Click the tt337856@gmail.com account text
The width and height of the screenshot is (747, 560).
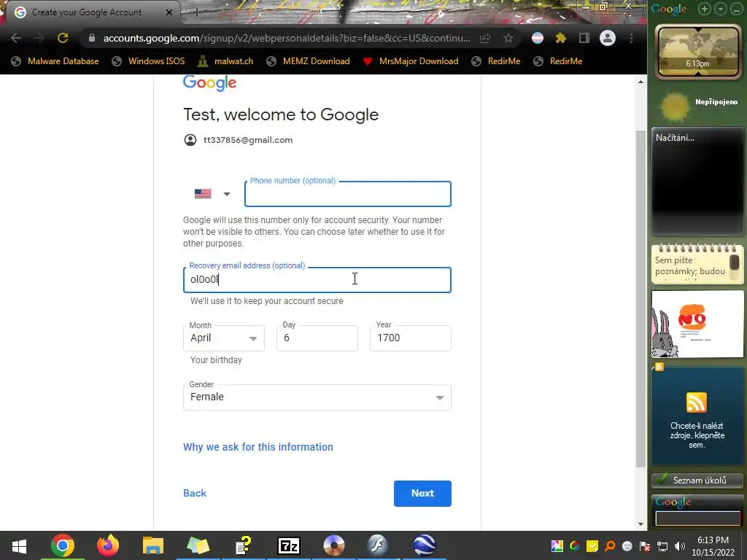[x=248, y=140]
